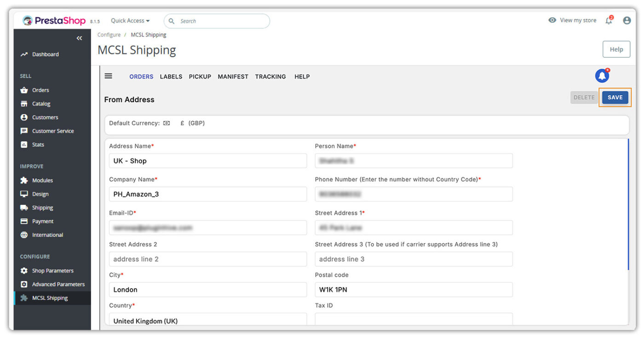Click the Customers person icon

[24, 117]
